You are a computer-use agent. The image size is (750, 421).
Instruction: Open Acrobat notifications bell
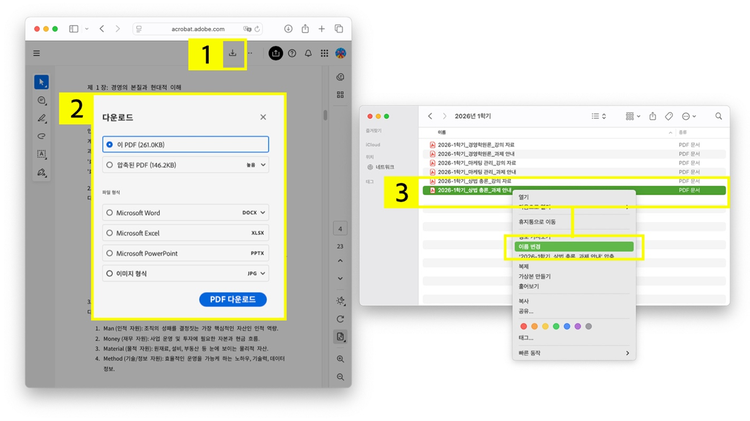pyautogui.click(x=308, y=53)
